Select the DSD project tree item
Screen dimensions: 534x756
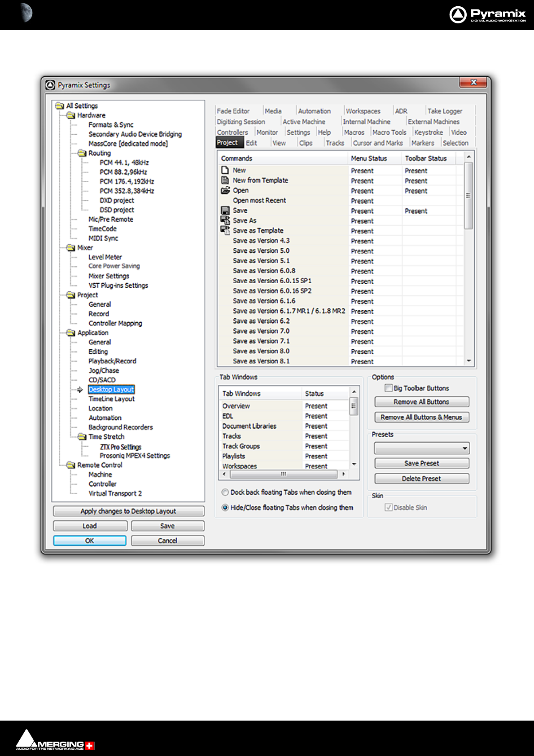[x=117, y=210]
